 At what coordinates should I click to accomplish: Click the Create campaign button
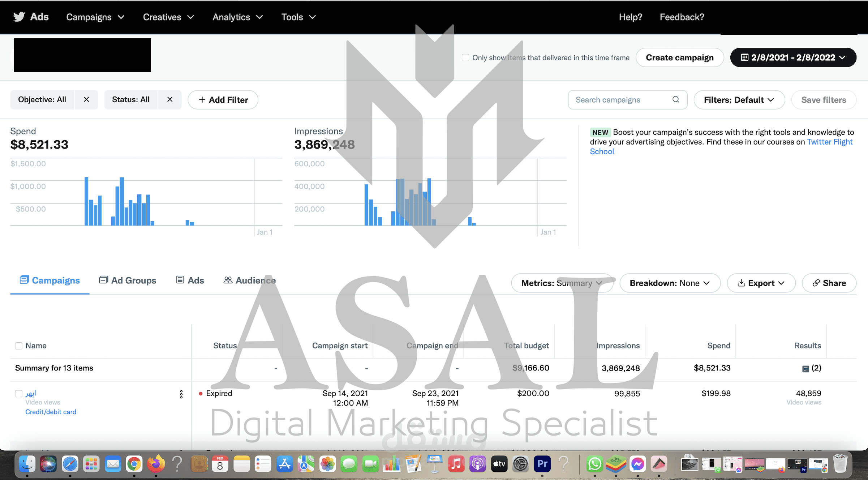pyautogui.click(x=679, y=57)
